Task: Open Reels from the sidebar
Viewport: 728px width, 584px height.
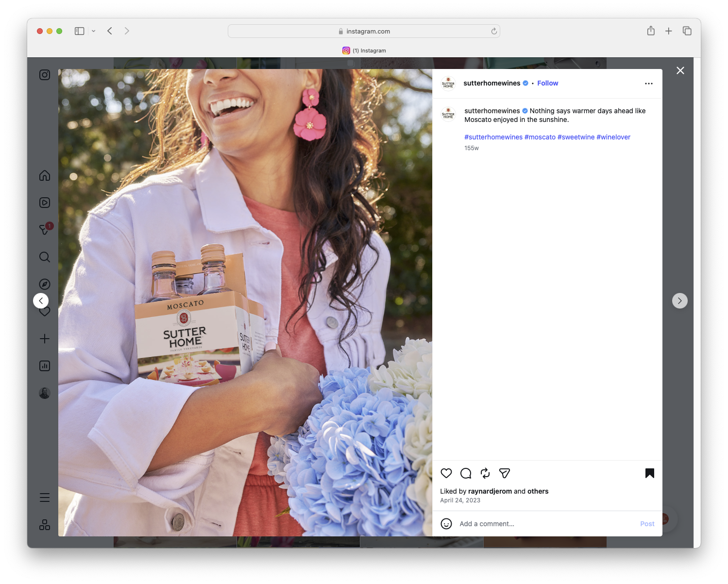Action: 45,203
